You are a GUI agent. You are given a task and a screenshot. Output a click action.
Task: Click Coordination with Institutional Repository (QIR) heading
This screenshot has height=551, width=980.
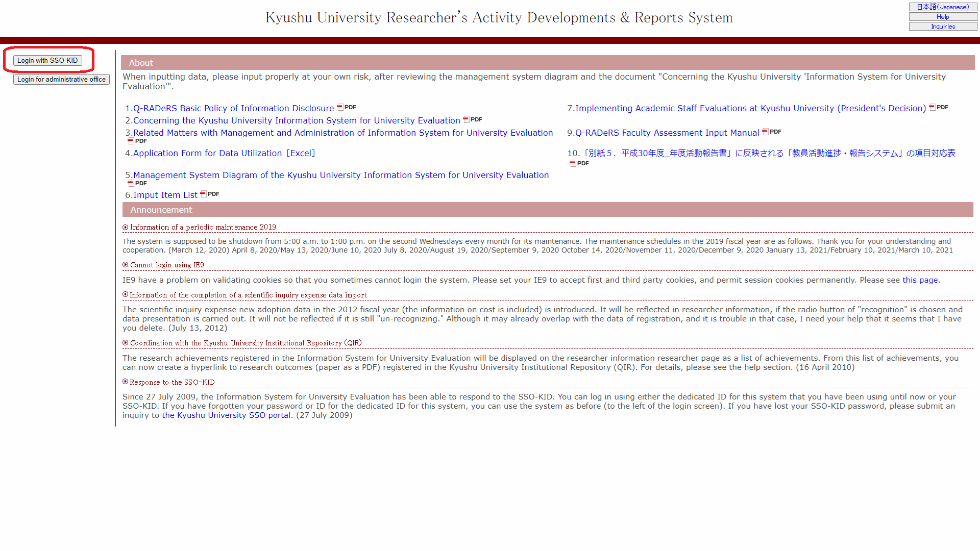pos(246,343)
